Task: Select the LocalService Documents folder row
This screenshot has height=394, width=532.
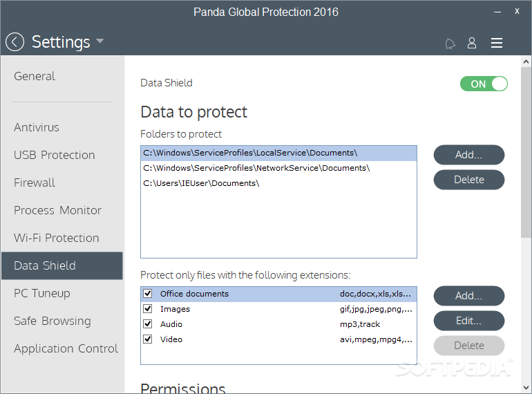Action: pyautogui.click(x=278, y=153)
